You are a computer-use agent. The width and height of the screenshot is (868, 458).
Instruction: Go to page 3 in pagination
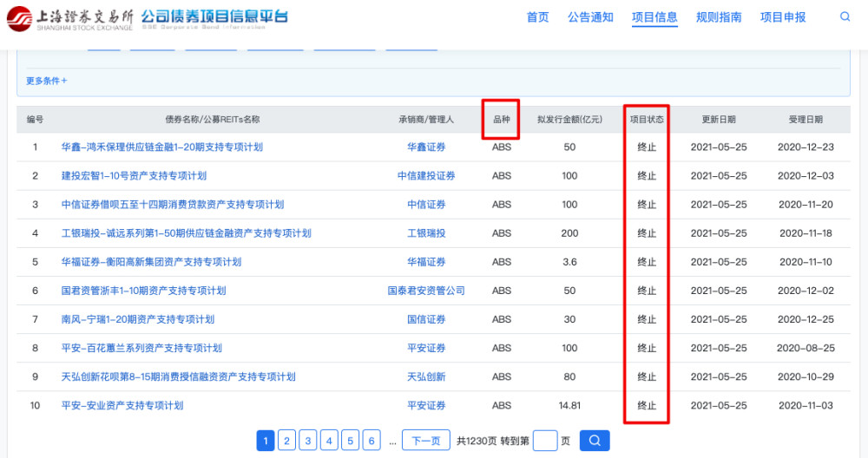coord(308,441)
